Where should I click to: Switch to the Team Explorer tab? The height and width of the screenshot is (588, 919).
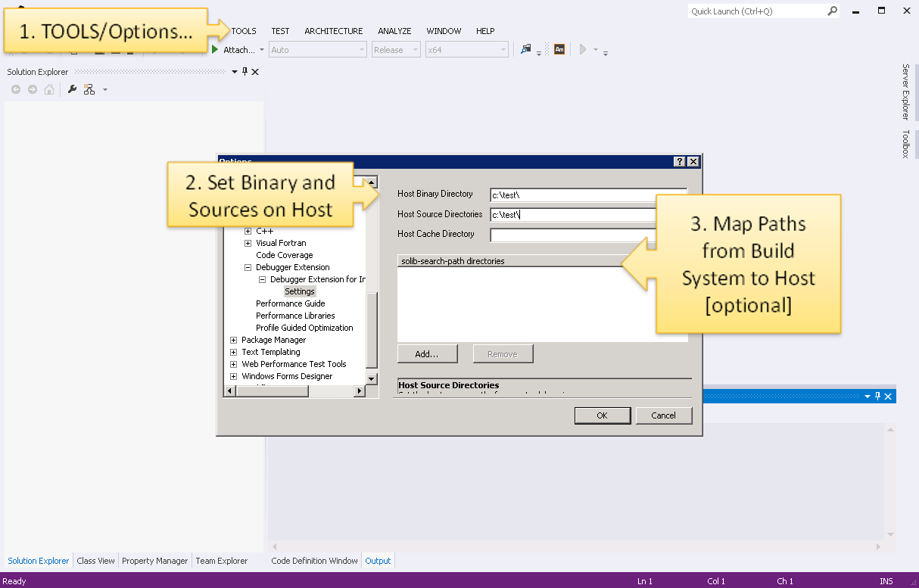(x=221, y=561)
